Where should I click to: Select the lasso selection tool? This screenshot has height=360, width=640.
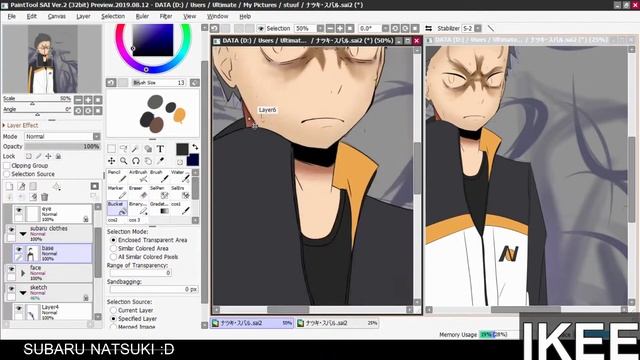click(124, 149)
